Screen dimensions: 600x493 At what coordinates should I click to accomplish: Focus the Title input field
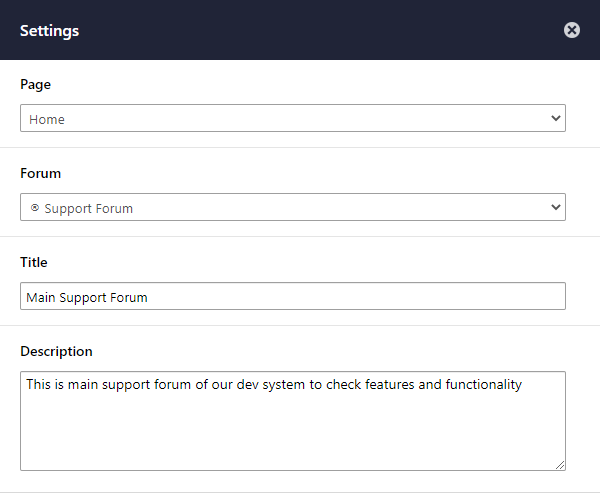(x=293, y=296)
